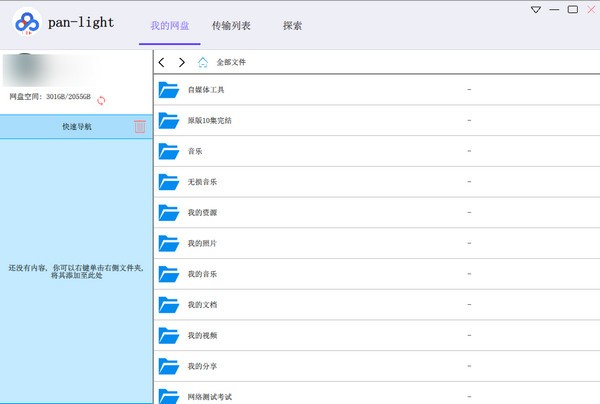Open the 我的资源 folder

(x=201, y=213)
